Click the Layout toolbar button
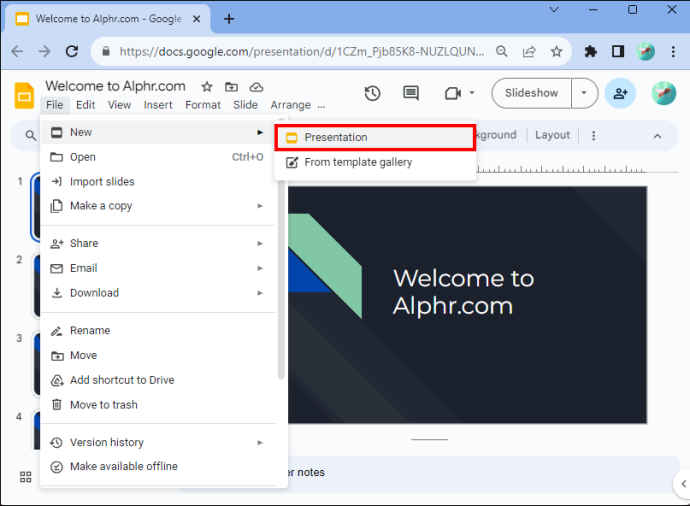The height and width of the screenshot is (506, 690). [x=552, y=135]
